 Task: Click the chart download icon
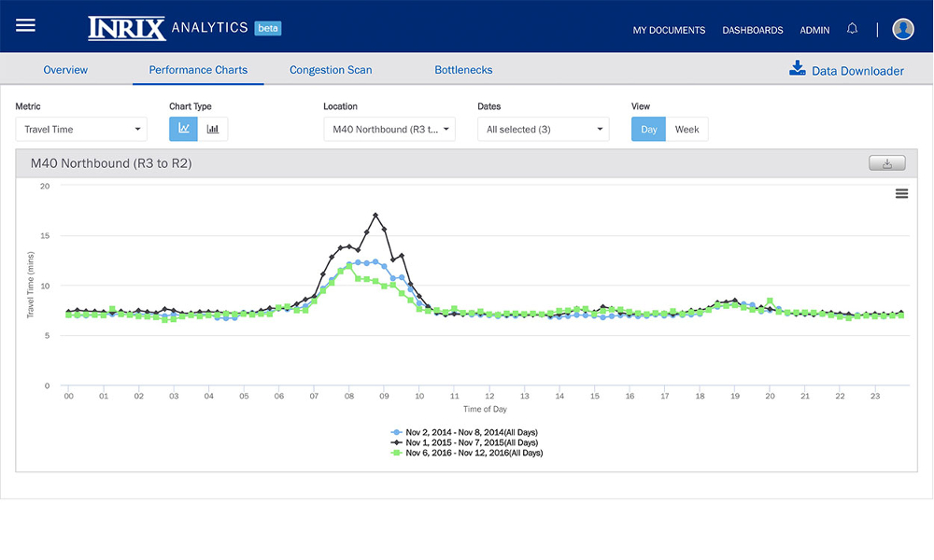885,162
